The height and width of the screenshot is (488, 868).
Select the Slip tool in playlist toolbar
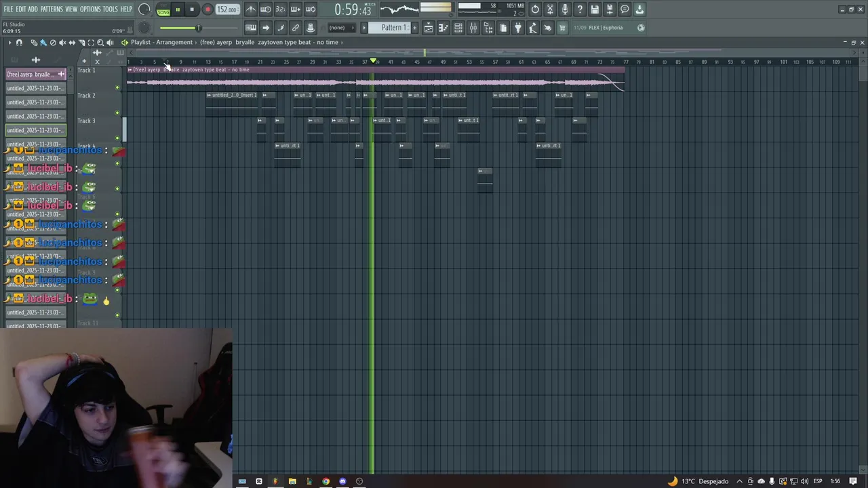coord(72,43)
